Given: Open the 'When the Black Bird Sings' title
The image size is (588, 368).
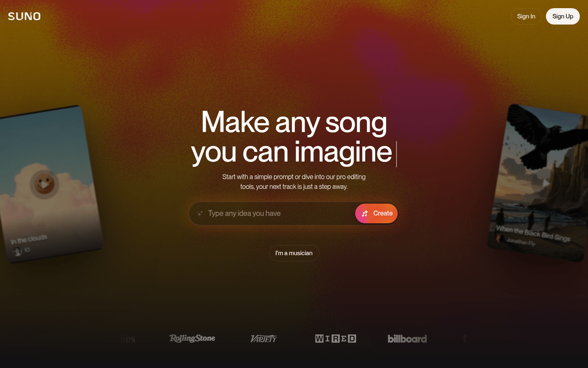Looking at the screenshot, I should click(533, 233).
